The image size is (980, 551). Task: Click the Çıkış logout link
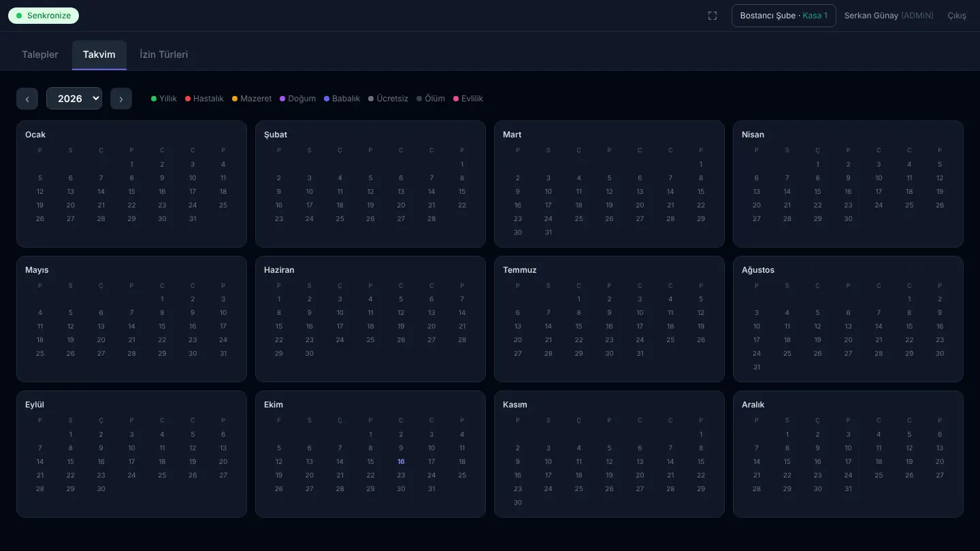coord(957,16)
